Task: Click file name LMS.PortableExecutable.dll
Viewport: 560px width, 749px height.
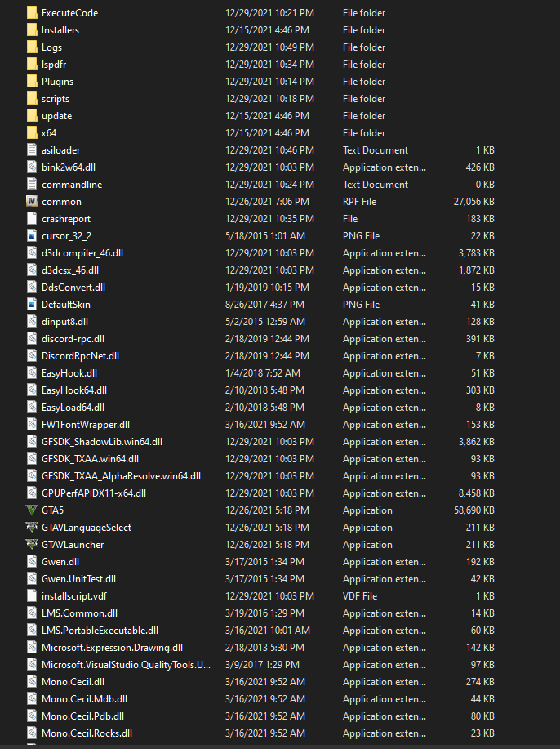Action: 100,631
